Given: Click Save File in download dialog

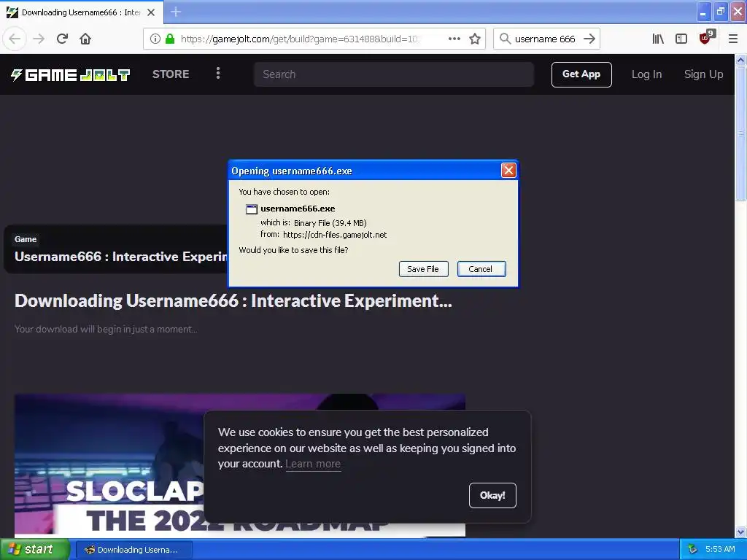Looking at the screenshot, I should [x=423, y=269].
